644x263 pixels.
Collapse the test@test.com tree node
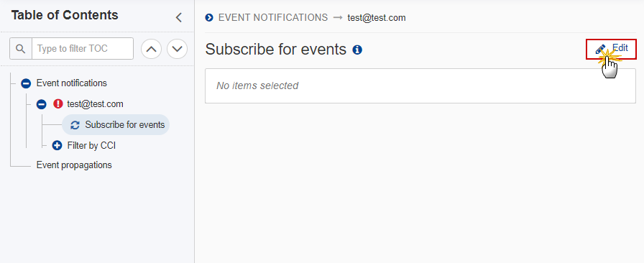click(42, 104)
